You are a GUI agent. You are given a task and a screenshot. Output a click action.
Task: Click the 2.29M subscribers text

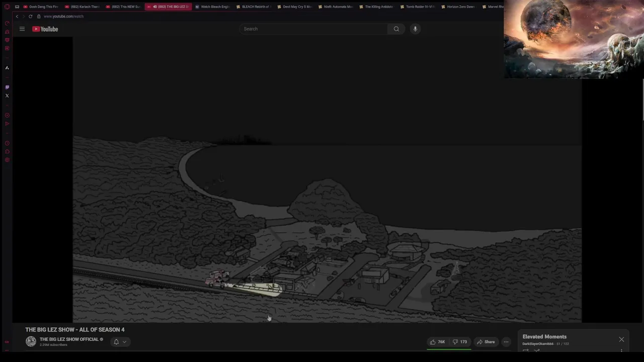tap(53, 345)
